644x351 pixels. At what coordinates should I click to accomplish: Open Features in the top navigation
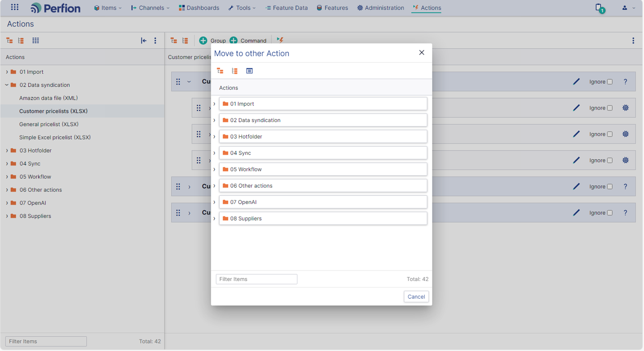pos(332,8)
